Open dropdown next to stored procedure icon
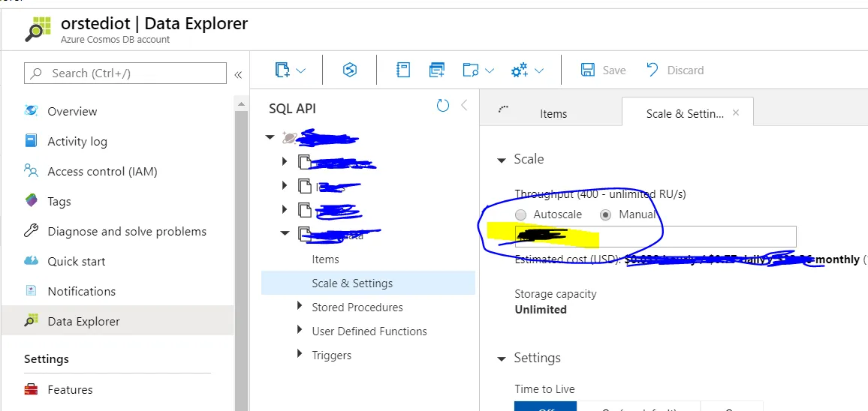The width and height of the screenshot is (868, 411). coord(490,70)
